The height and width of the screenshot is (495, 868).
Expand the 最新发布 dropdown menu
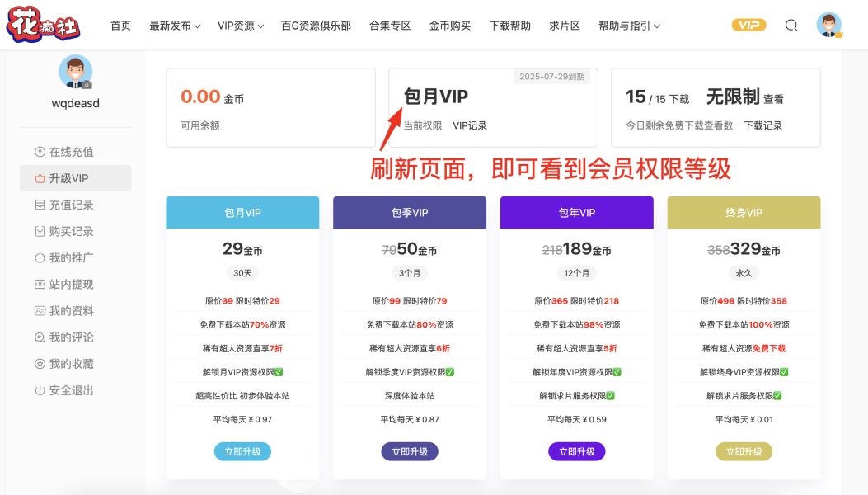(175, 26)
